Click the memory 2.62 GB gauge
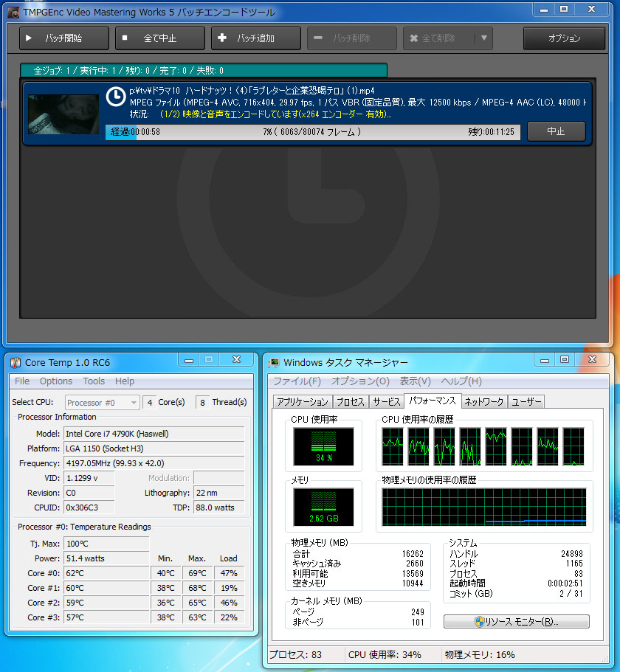The image size is (620, 672). pyautogui.click(x=324, y=507)
